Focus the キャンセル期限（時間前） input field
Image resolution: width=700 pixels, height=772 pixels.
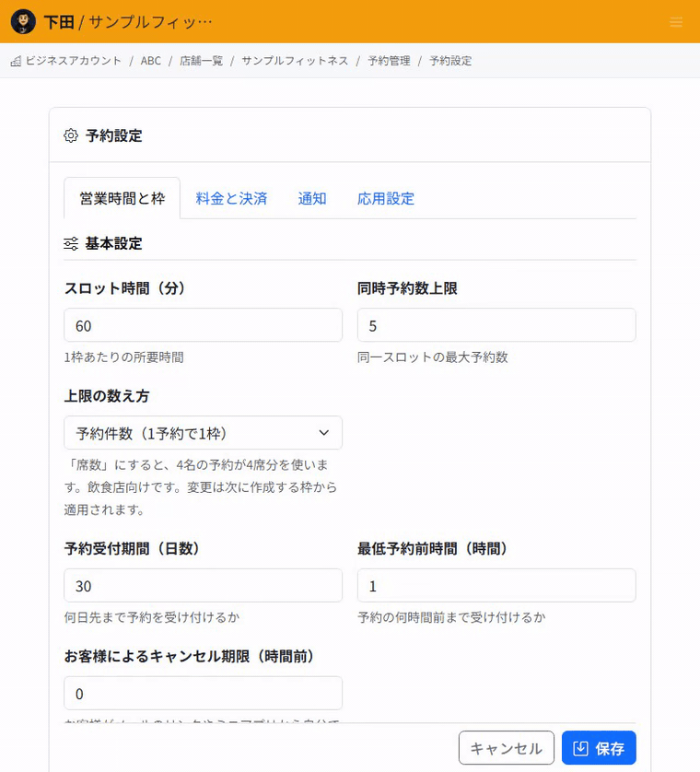[203, 693]
